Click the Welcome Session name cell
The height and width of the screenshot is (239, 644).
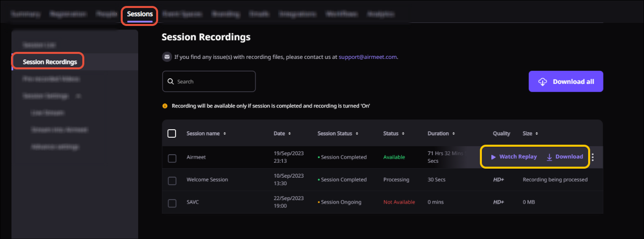pos(207,180)
